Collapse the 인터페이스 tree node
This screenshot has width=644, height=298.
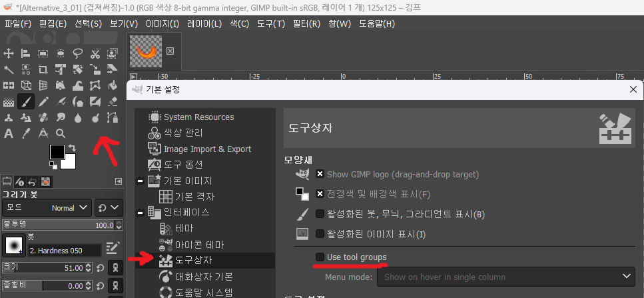[140, 213]
